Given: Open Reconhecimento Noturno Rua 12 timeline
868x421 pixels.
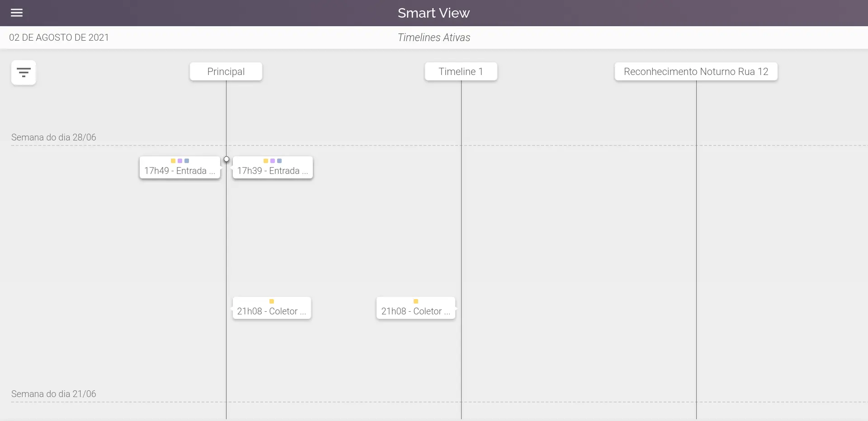Looking at the screenshot, I should coord(696,71).
